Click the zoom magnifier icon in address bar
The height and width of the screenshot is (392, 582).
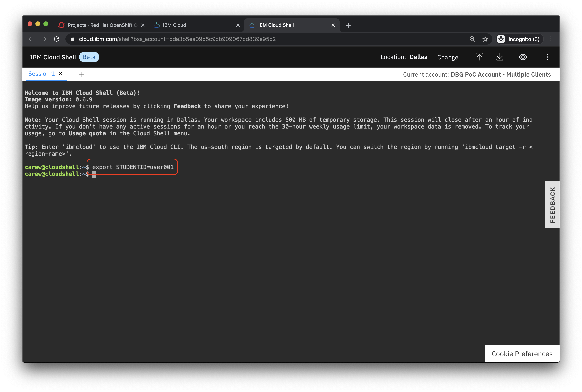pyautogui.click(x=472, y=39)
